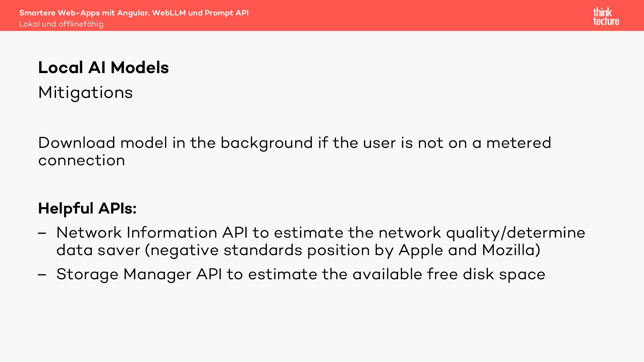This screenshot has width=644, height=362.
Task: Click the words 'Apple and Mozilla'
Action: 469,250
